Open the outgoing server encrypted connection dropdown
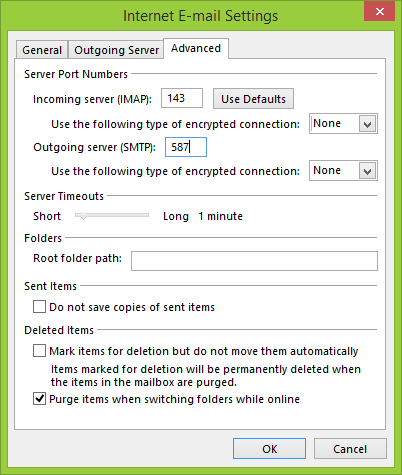 point(343,171)
